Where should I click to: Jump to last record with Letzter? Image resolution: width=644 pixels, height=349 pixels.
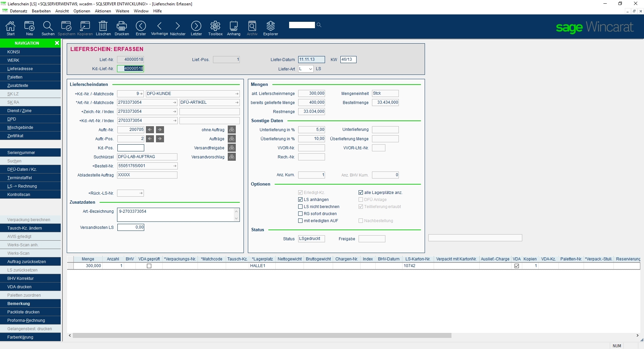point(196,26)
